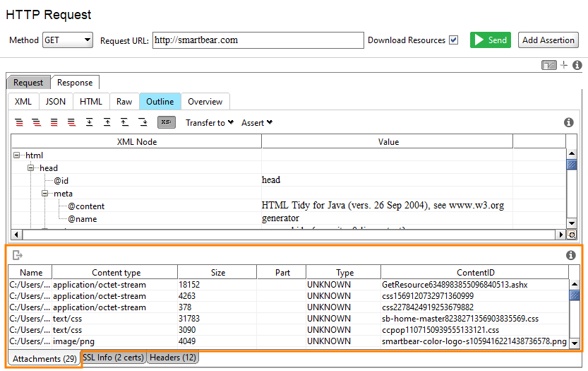The width and height of the screenshot is (588, 371).
Task: Click the attachments table scroll-up arrow
Action: point(575,284)
